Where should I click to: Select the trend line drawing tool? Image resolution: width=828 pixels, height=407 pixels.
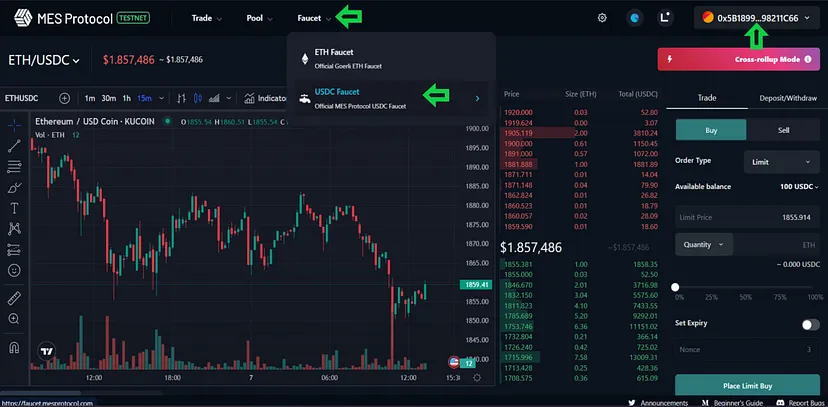coord(15,146)
